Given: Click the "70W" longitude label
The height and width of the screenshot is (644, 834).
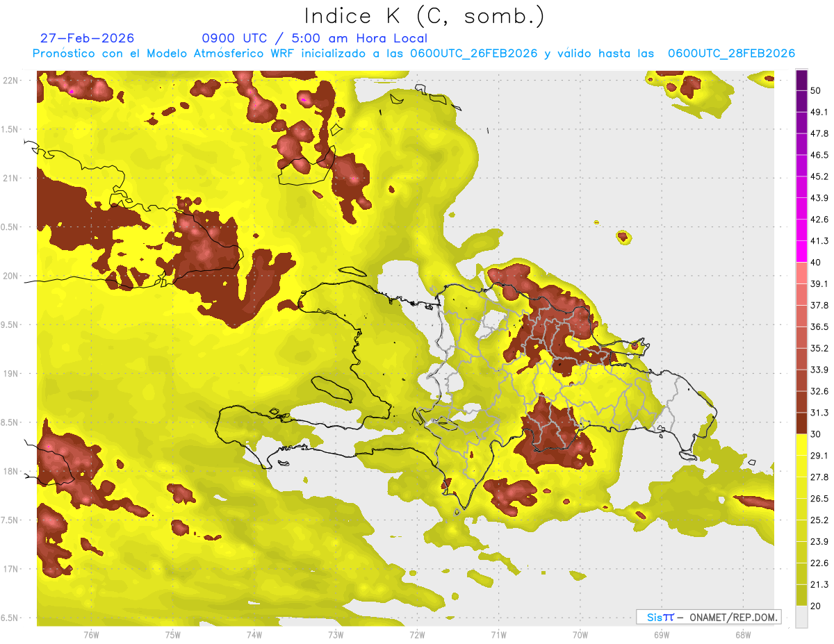Looking at the screenshot, I should click(580, 634).
